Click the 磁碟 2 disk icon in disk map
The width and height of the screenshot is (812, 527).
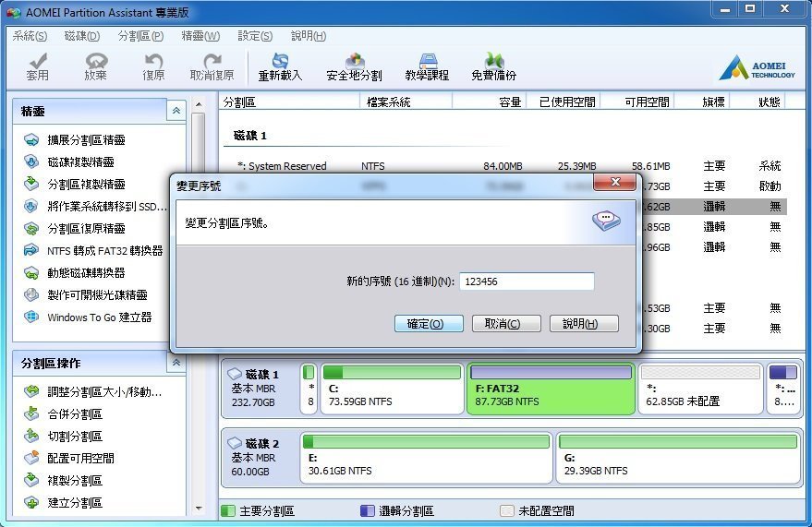(235, 443)
